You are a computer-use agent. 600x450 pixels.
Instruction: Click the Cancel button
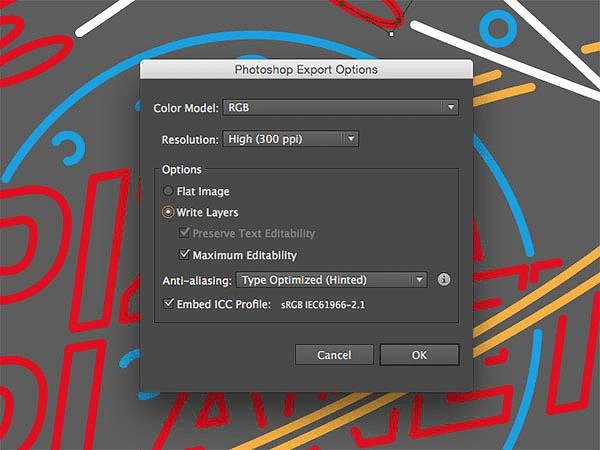click(334, 355)
